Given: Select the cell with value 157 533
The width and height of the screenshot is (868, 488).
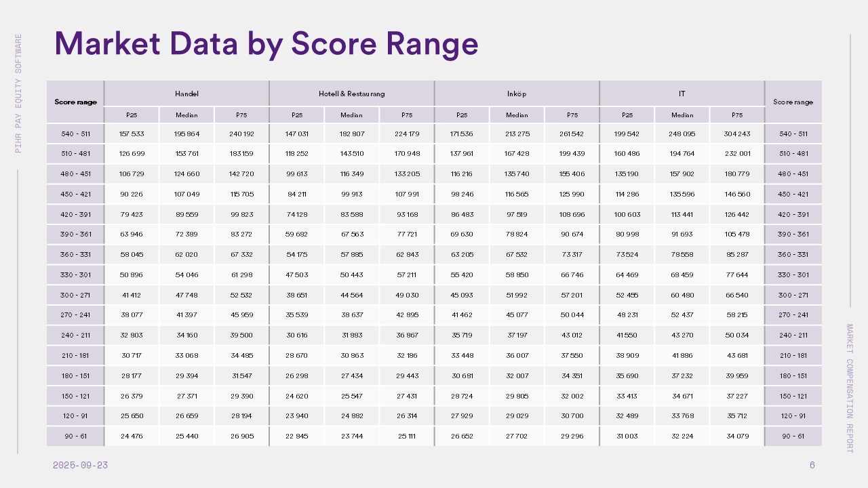Looking at the screenshot, I should click(x=132, y=134).
